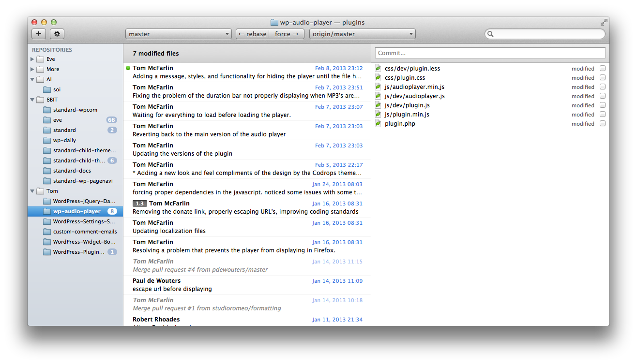The image size is (637, 364).
Task: Click the soi repository folder icon
Action: click(x=47, y=89)
